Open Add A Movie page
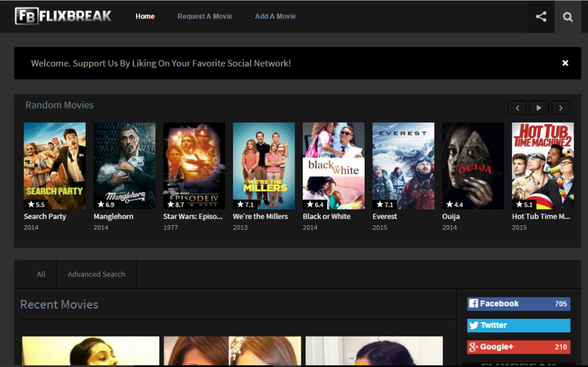 click(x=275, y=17)
